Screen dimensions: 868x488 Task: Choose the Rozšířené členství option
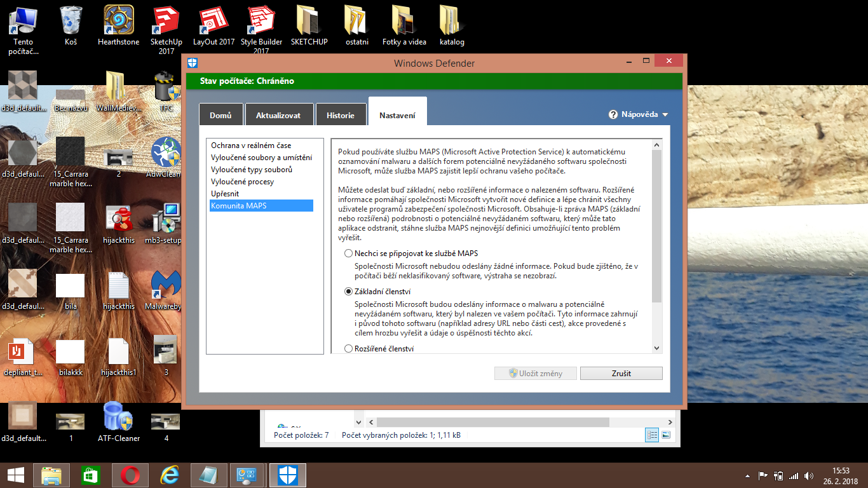pyautogui.click(x=348, y=348)
